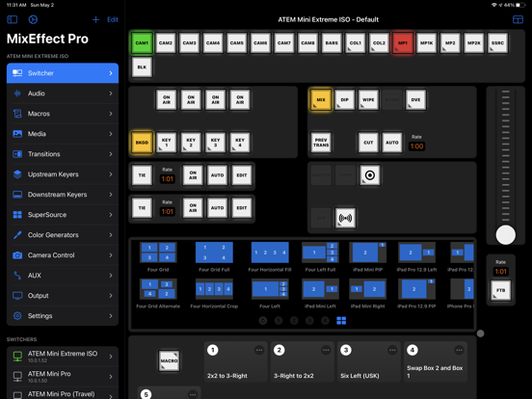This screenshot has height=399, width=532.
Task: Toggle first downstream keyer TIE button
Action: pyautogui.click(x=142, y=175)
